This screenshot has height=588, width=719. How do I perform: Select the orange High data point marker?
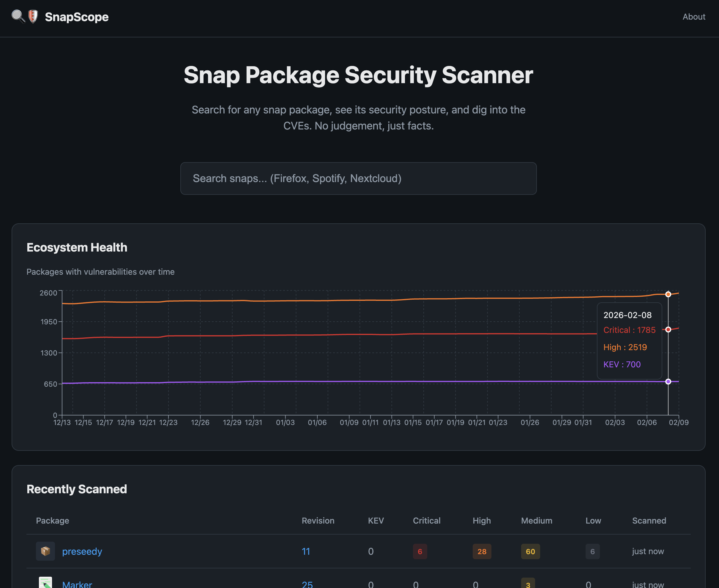coord(668,294)
